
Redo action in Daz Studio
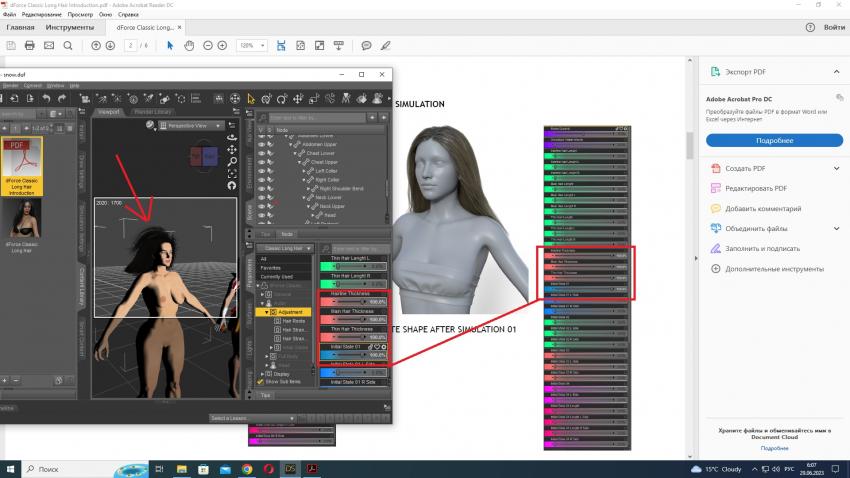point(62,98)
